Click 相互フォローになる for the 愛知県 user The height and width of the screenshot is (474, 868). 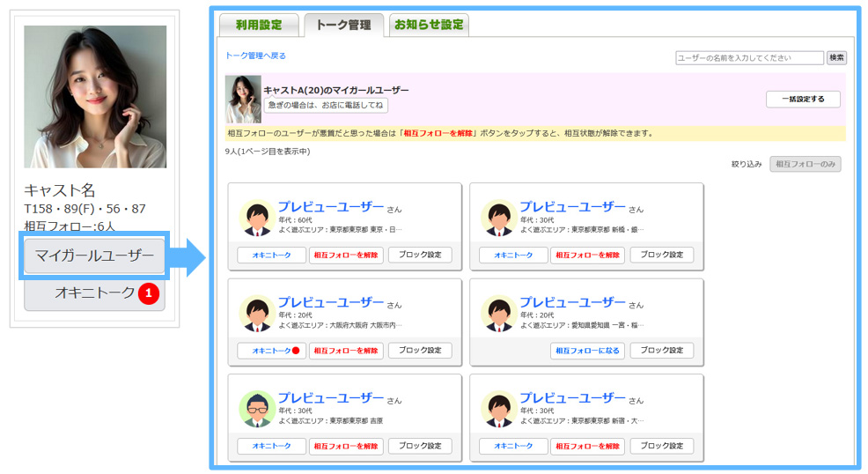[587, 351]
